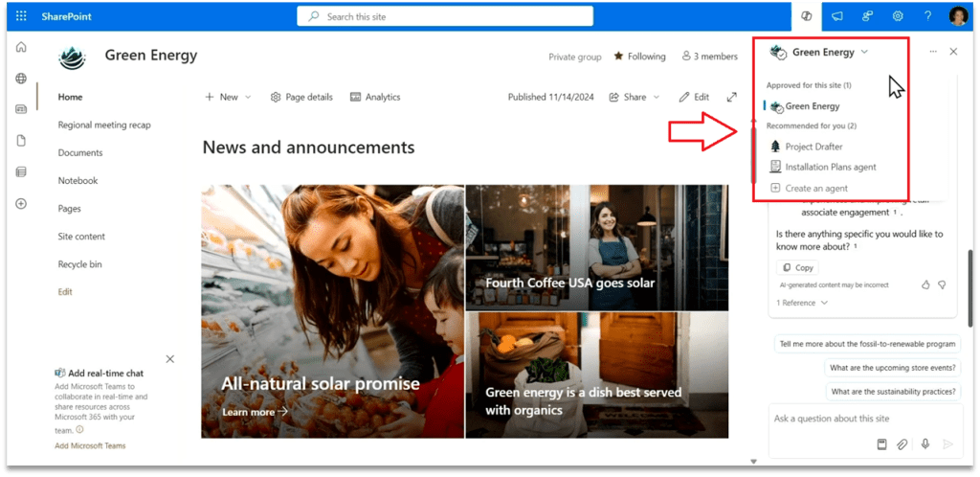This screenshot has width=980, height=477.
Task: Give the response a thumbs up
Action: click(925, 284)
